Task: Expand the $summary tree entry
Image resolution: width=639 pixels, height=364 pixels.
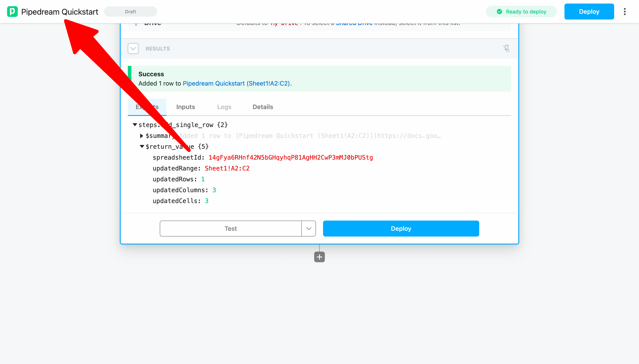Action: coord(142,135)
